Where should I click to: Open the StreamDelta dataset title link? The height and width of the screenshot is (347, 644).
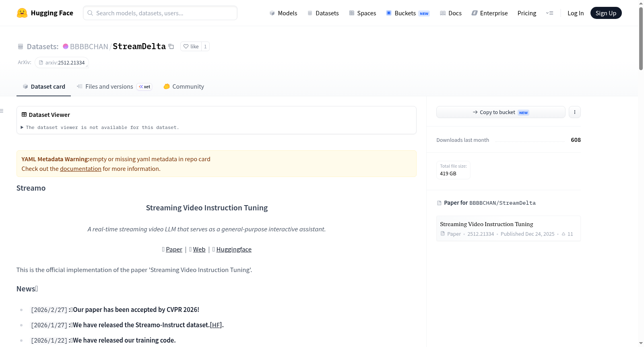[139, 46]
